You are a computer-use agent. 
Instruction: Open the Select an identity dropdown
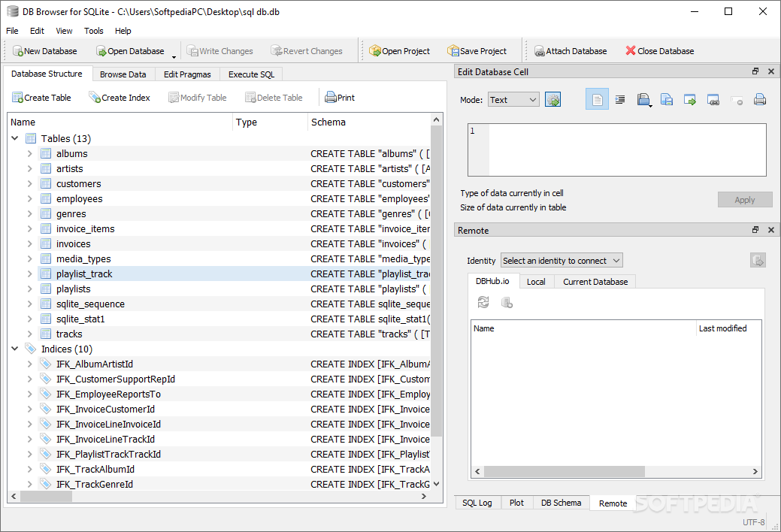(562, 261)
